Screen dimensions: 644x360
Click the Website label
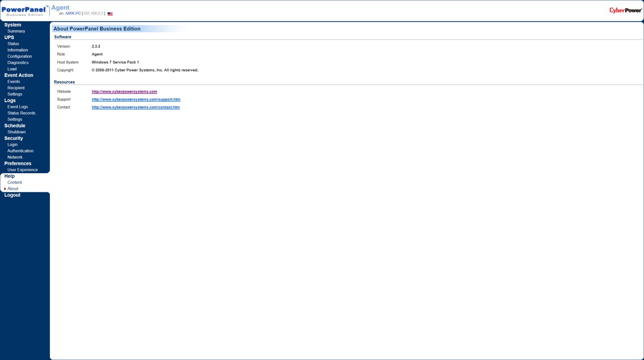pos(64,92)
